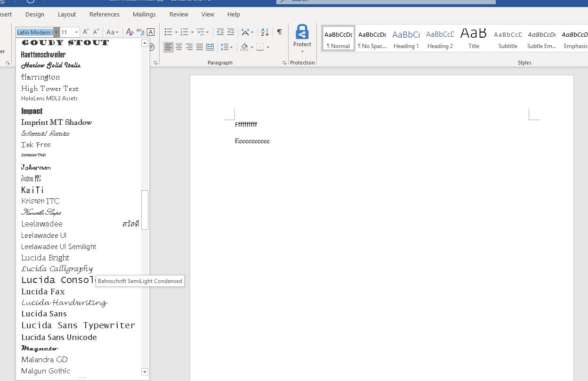
Task: Center the paragraph text
Action: click(x=179, y=47)
